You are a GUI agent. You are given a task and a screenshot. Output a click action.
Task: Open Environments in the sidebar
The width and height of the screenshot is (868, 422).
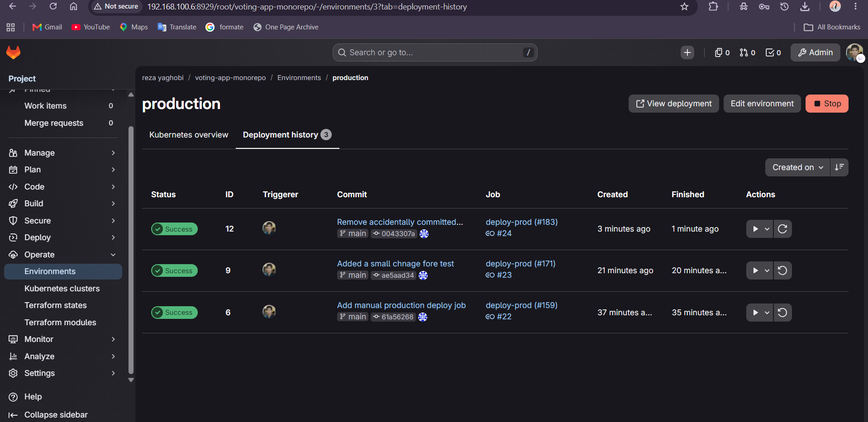(63, 271)
